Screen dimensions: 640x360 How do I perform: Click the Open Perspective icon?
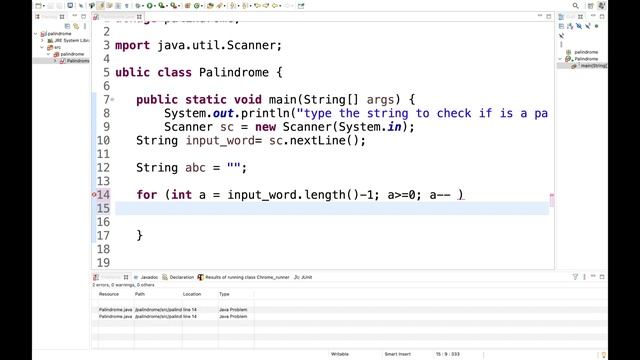(x=590, y=6)
